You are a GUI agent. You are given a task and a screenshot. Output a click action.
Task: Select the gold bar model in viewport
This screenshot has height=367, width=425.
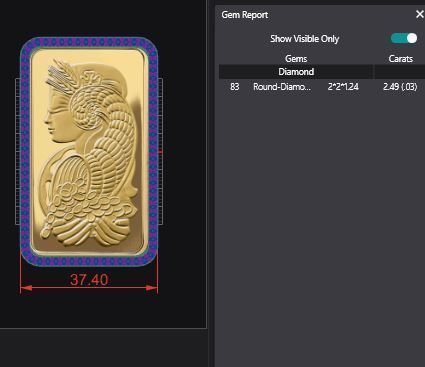coord(89,152)
